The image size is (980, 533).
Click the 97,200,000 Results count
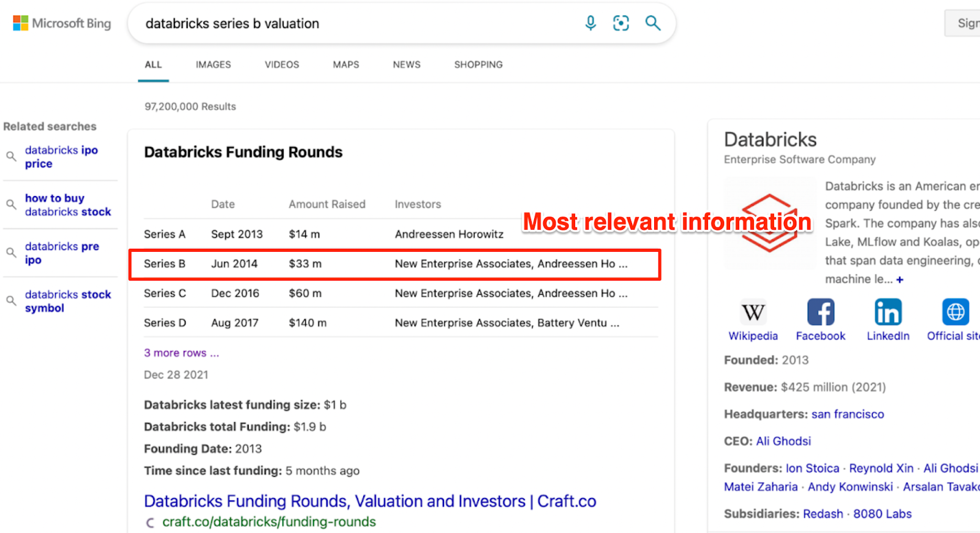[190, 107]
